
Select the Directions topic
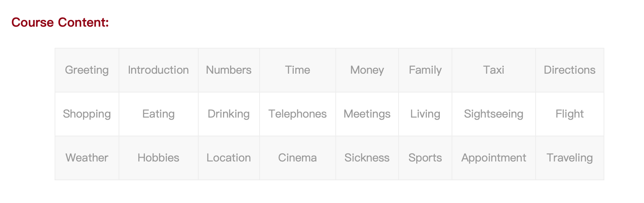coord(569,70)
